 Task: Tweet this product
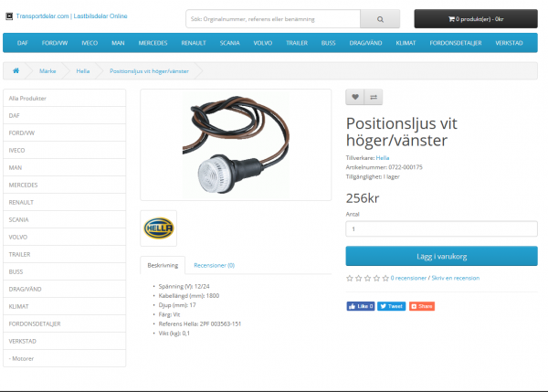[x=391, y=306]
